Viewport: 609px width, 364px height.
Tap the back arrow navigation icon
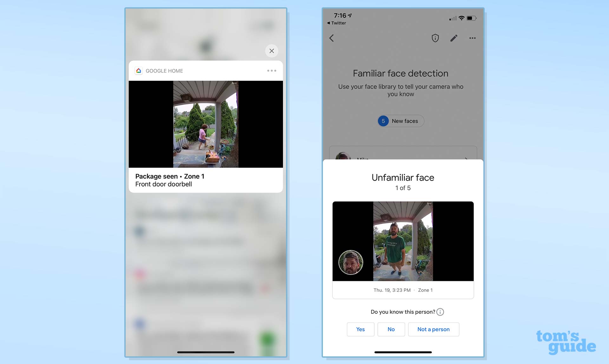(332, 38)
